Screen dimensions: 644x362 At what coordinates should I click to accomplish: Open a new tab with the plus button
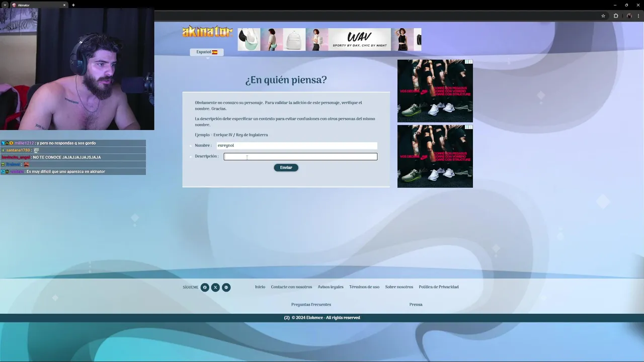[x=73, y=5]
